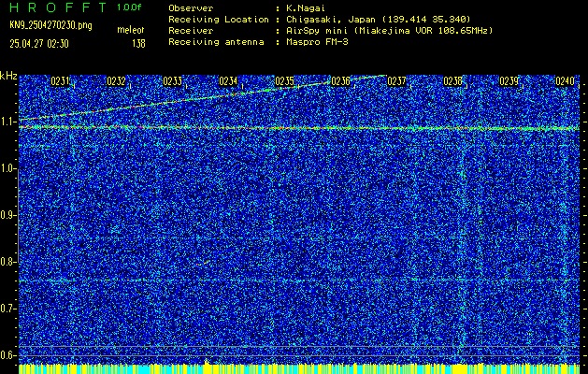The image size is (588, 374).
Task: Click the meteor label above the count
Action: tap(131, 30)
